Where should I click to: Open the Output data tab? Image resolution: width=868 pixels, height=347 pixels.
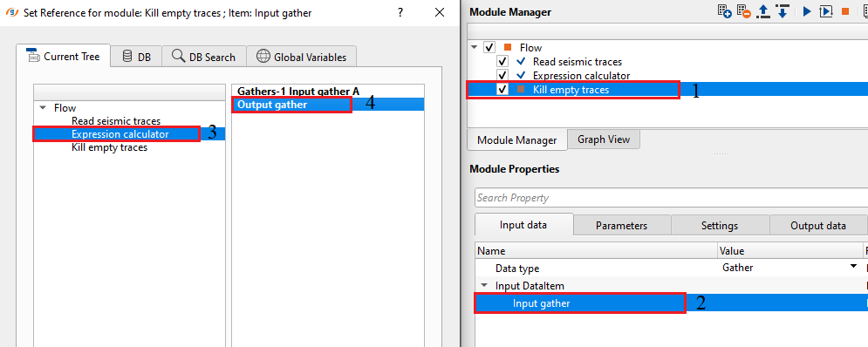(x=817, y=226)
